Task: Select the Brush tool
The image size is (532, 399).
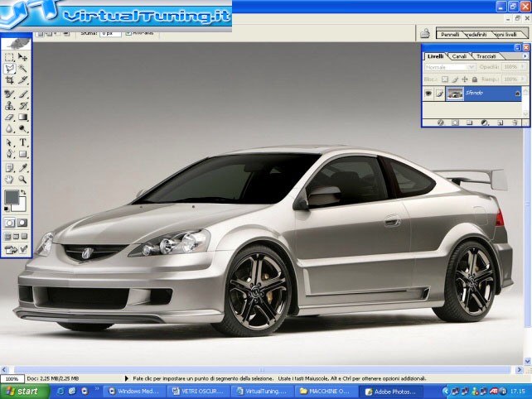Action: tap(22, 94)
